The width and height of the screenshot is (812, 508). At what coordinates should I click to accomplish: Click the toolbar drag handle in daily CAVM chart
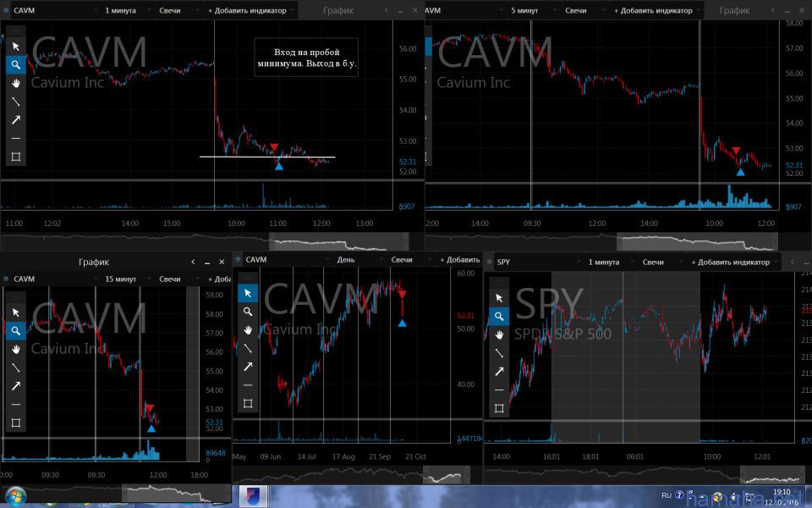coord(248,279)
